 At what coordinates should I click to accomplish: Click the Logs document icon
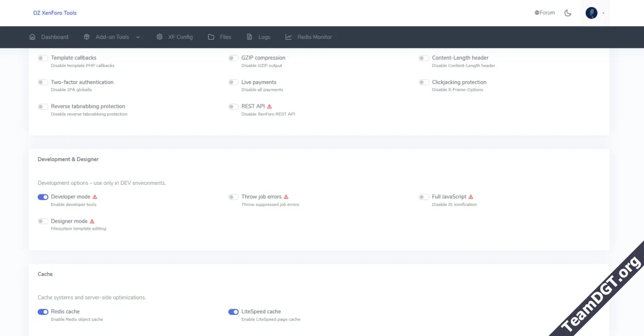pos(250,37)
